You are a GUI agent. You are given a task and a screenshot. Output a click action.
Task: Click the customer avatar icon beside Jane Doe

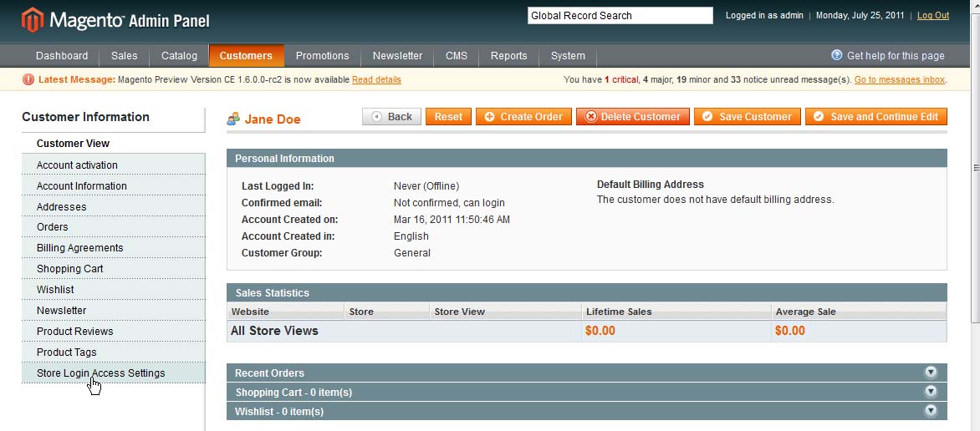coord(234,119)
